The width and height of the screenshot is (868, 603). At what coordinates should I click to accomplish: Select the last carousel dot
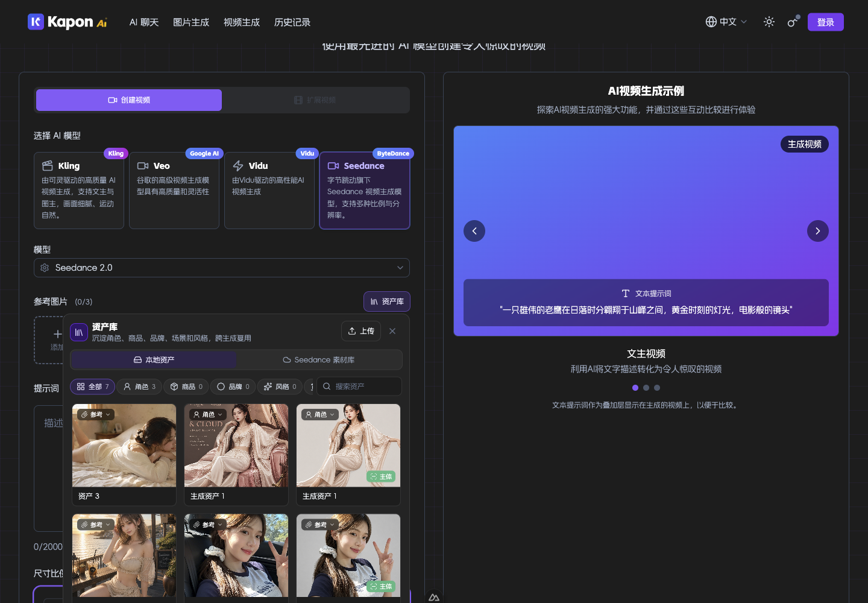click(657, 388)
